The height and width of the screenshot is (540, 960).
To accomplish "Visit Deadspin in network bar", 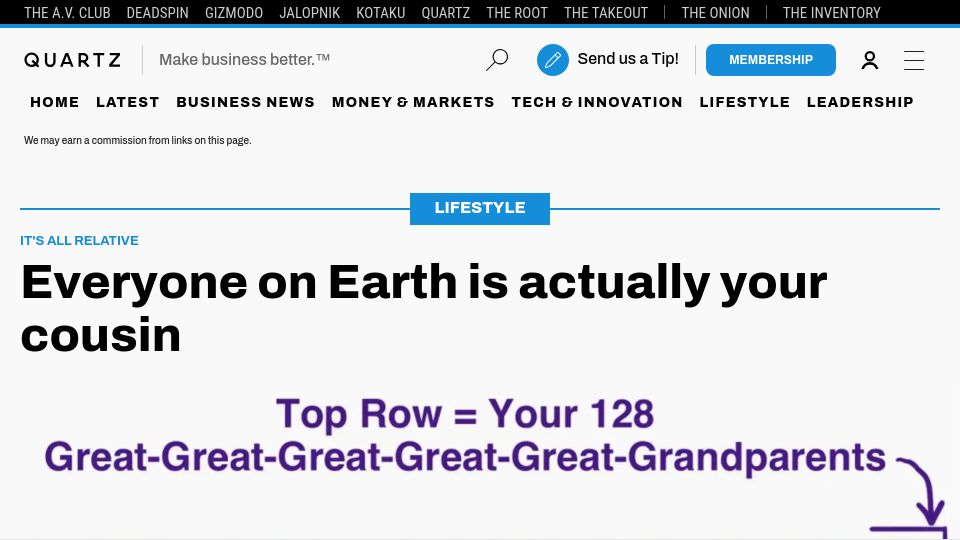I will (x=157, y=13).
